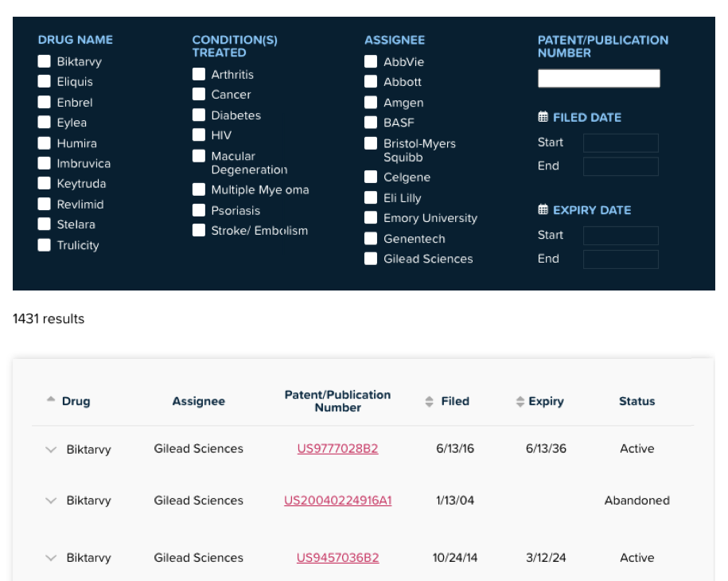Viewport: 728px width, 581px height.
Task: Sort the table by the Filed column arrows
Action: tap(429, 402)
